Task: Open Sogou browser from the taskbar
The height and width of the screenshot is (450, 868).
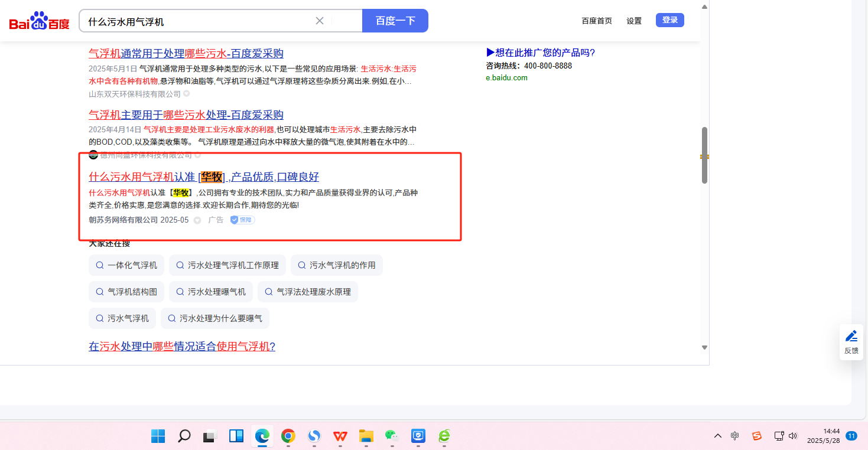Action: point(314,436)
